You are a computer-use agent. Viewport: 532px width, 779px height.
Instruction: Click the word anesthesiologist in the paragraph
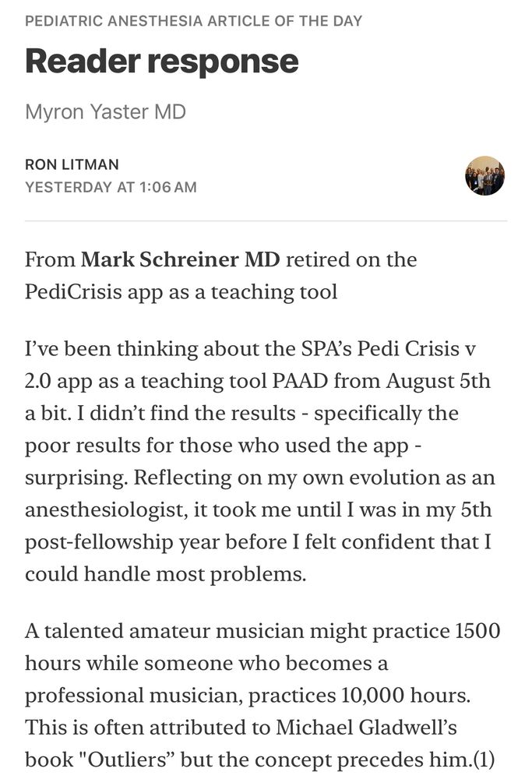tap(106, 510)
